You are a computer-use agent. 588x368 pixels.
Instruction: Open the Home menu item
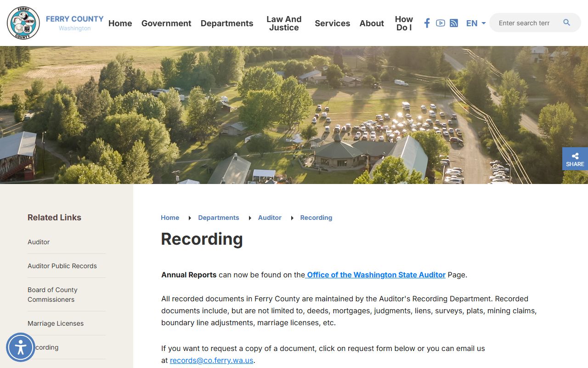120,23
